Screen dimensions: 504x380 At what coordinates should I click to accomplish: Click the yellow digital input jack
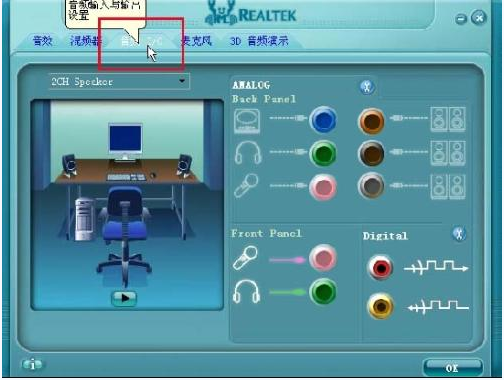[x=380, y=306]
